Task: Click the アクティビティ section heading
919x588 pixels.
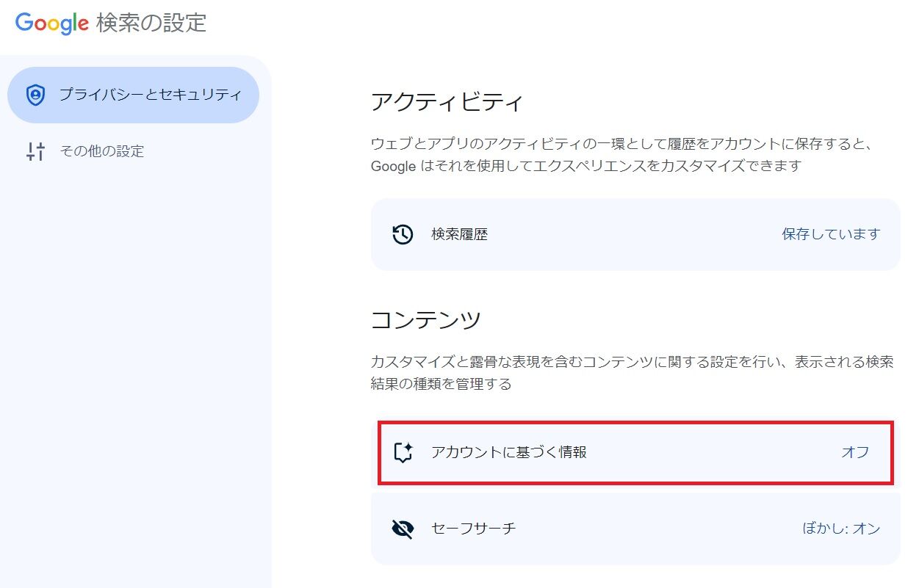Action: coord(447,102)
